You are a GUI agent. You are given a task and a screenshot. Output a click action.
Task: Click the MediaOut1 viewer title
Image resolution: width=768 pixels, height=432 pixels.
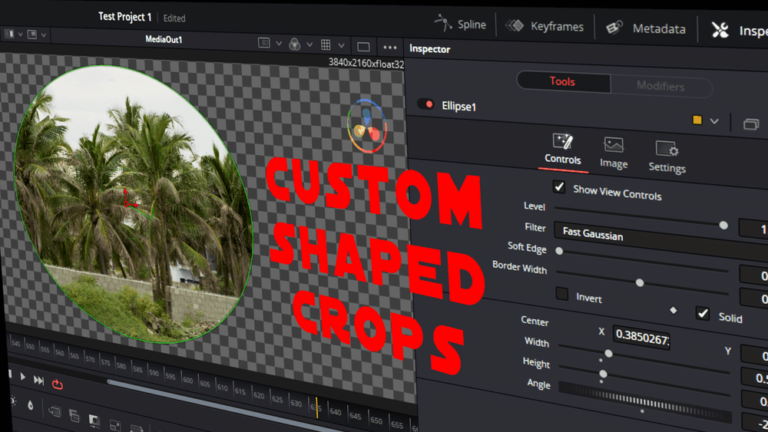[x=164, y=39]
